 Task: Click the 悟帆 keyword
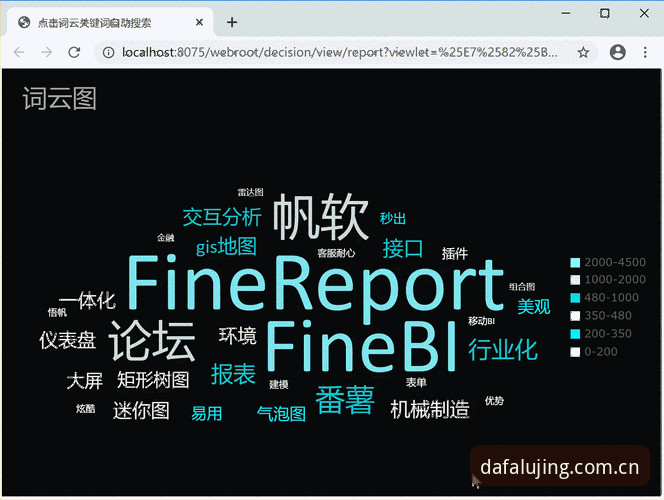(x=57, y=312)
